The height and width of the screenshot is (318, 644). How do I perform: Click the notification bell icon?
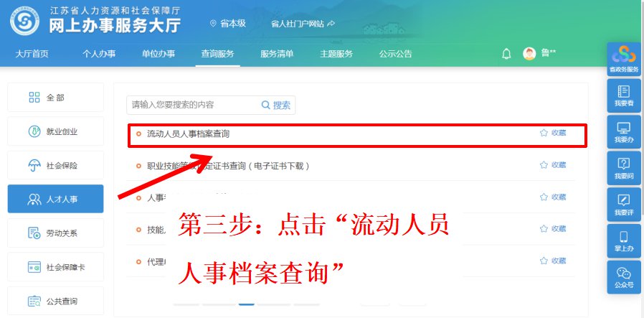coord(506,54)
